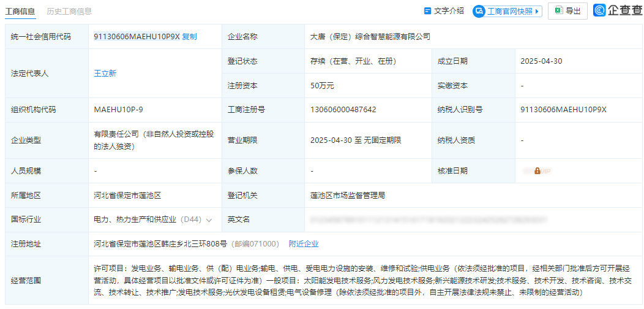Click registered capital 50万元
The image size is (644, 309).
coord(322,86)
